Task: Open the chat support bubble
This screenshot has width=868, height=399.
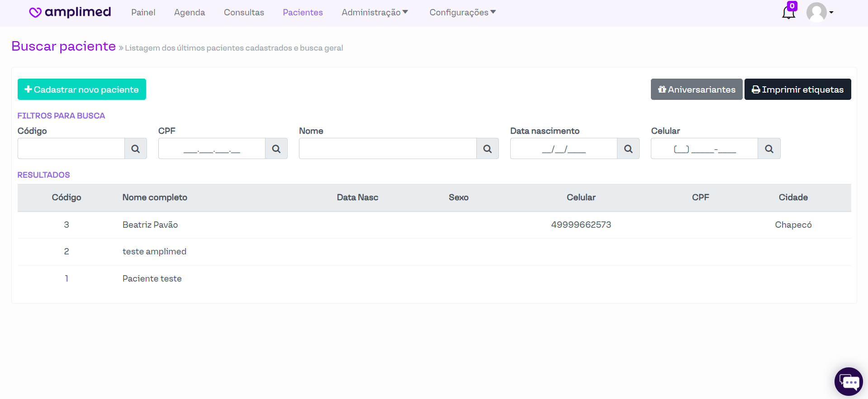Action: pyautogui.click(x=848, y=382)
